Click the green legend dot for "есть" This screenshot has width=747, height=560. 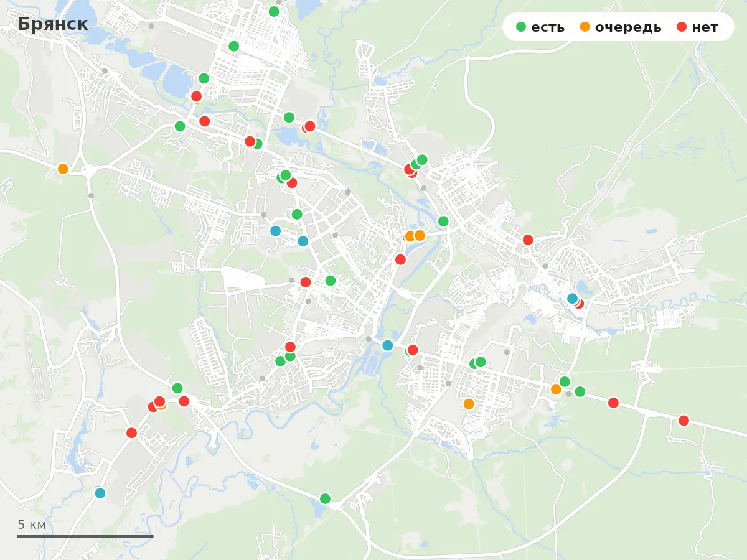(522, 27)
